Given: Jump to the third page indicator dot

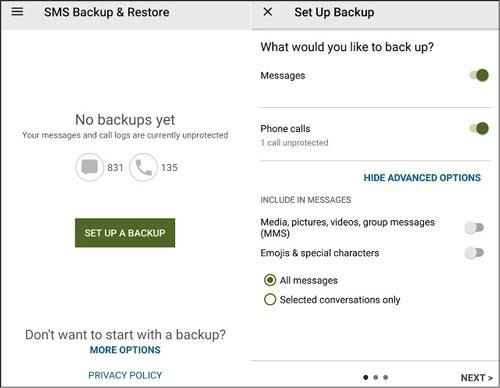Looking at the screenshot, I should click(386, 377).
